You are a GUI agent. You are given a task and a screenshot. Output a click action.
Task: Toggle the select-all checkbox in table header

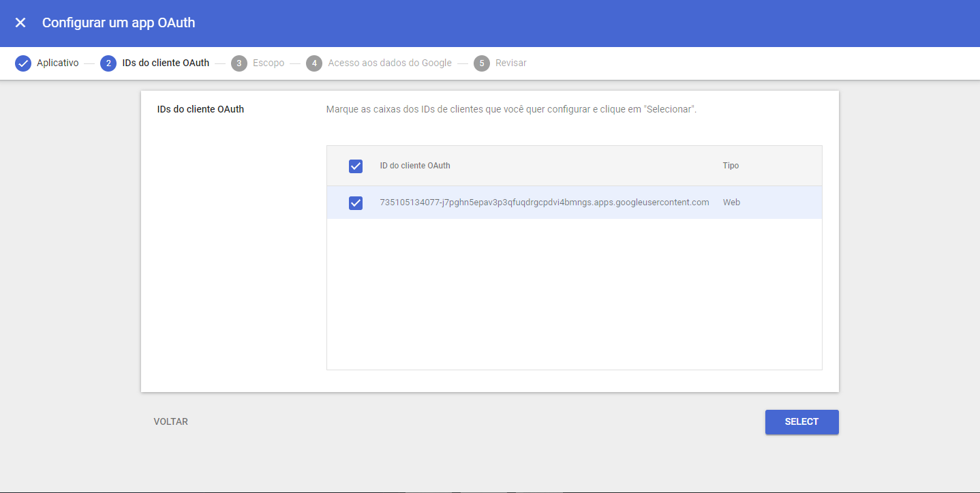point(356,166)
